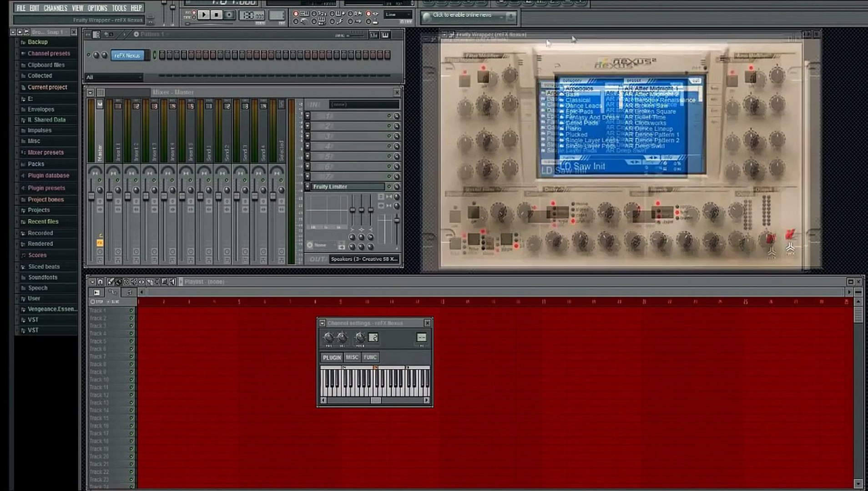
Task: Toggle the green channel select LED beside reFX Nexus
Action: tap(155, 55)
